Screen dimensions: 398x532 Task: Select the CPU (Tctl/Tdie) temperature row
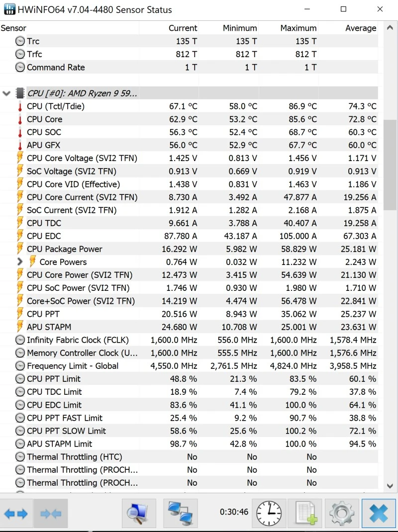coord(56,106)
